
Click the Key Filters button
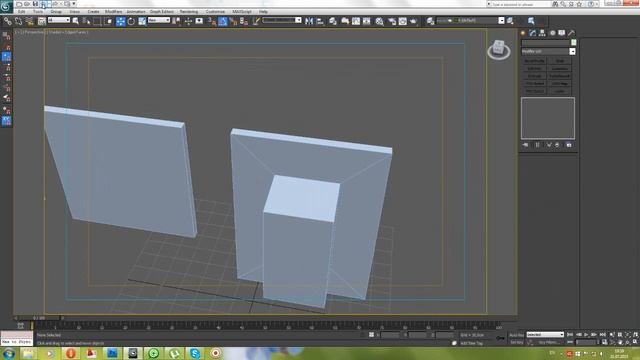point(548,342)
